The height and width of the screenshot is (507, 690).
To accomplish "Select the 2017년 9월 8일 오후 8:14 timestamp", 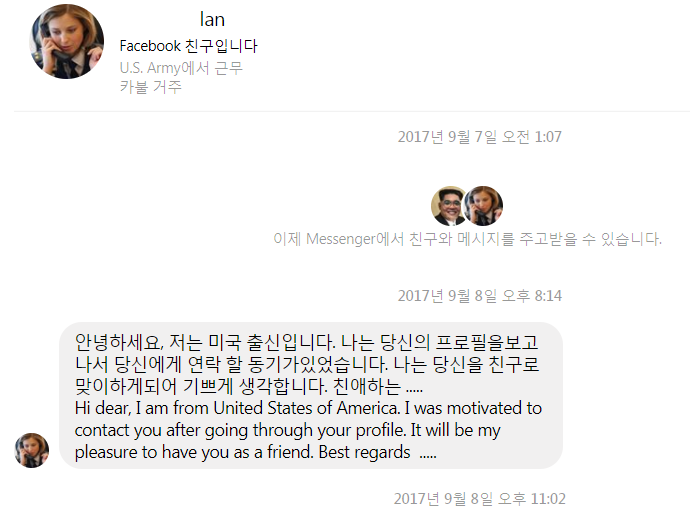I will pos(480,296).
